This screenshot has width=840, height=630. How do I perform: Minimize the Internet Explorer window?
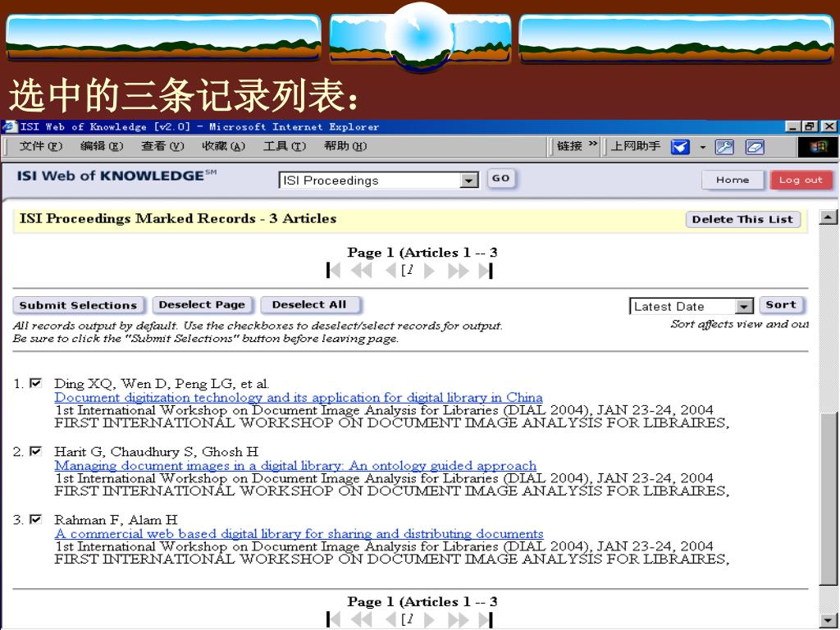pos(793,127)
